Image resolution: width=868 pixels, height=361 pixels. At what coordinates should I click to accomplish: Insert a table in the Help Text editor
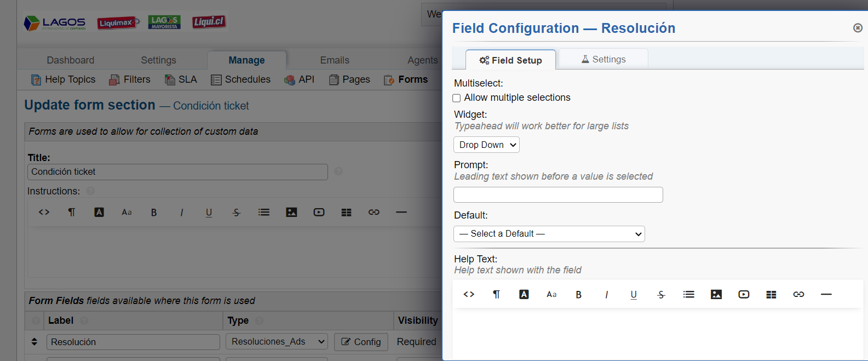(771, 294)
